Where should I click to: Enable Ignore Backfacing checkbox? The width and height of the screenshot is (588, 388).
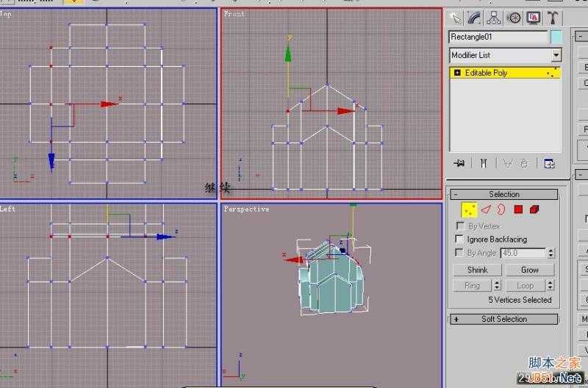(x=459, y=239)
